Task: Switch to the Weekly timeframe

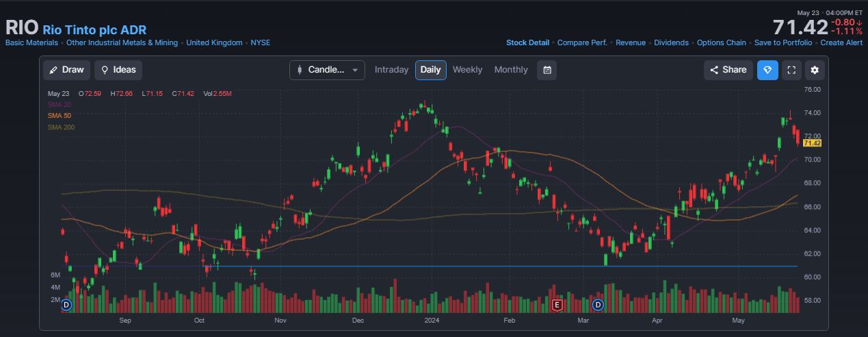Action: click(x=467, y=70)
